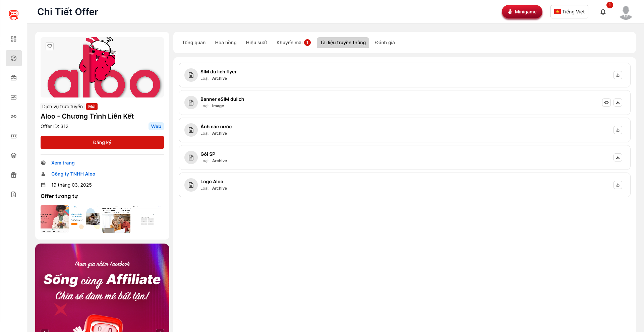Download the SIM du lich flyer file
The width and height of the screenshot is (644, 332).
(618, 75)
